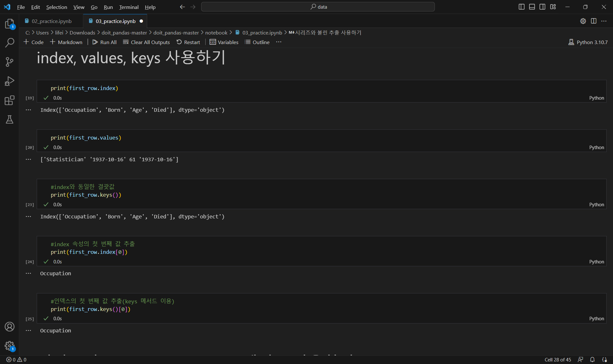Image resolution: width=613 pixels, height=364 pixels.
Task: Open the Source Control view
Action: tap(10, 62)
